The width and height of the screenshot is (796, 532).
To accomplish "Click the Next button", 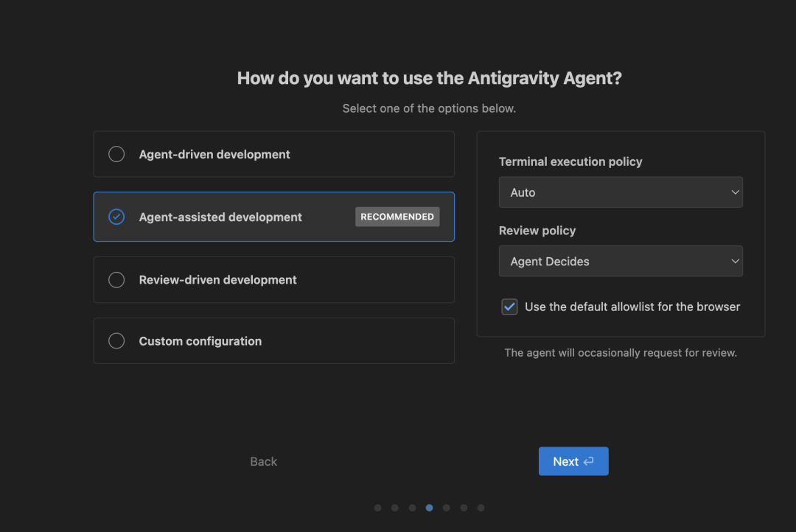I will click(x=573, y=461).
